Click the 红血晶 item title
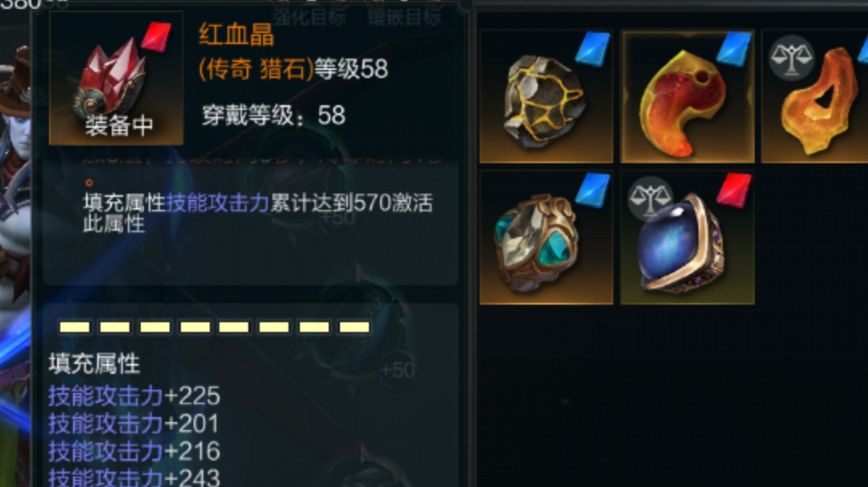This screenshot has height=487, width=868. (x=236, y=35)
